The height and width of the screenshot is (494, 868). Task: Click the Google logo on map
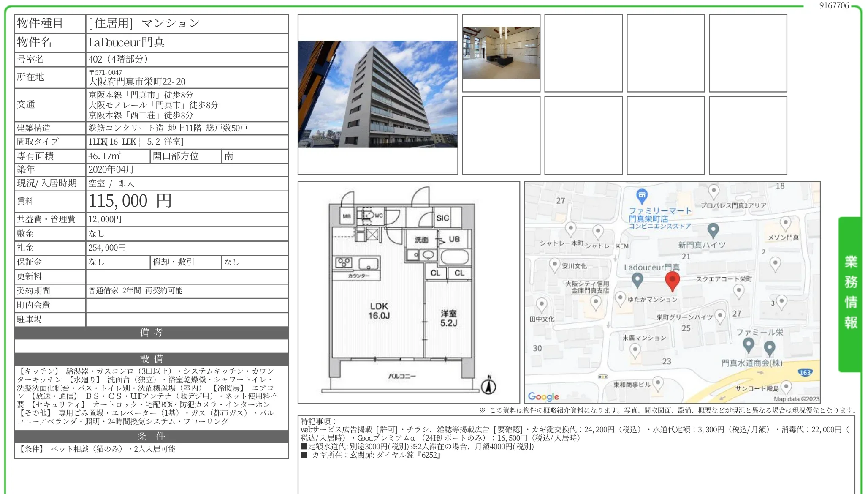543,396
